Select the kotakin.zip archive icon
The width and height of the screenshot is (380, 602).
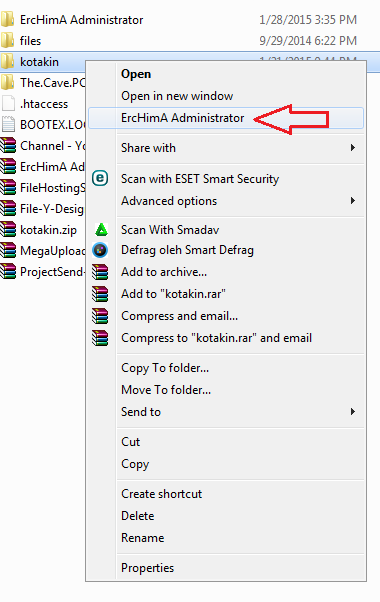tap(8, 230)
